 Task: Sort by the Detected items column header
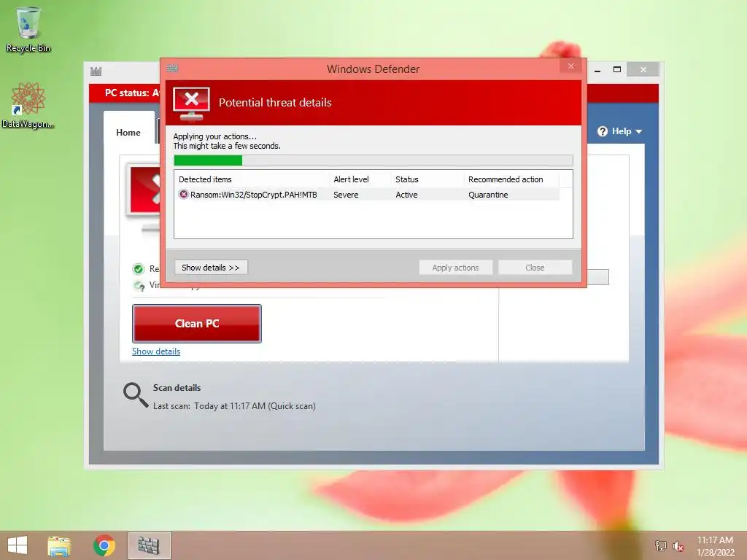(x=252, y=179)
